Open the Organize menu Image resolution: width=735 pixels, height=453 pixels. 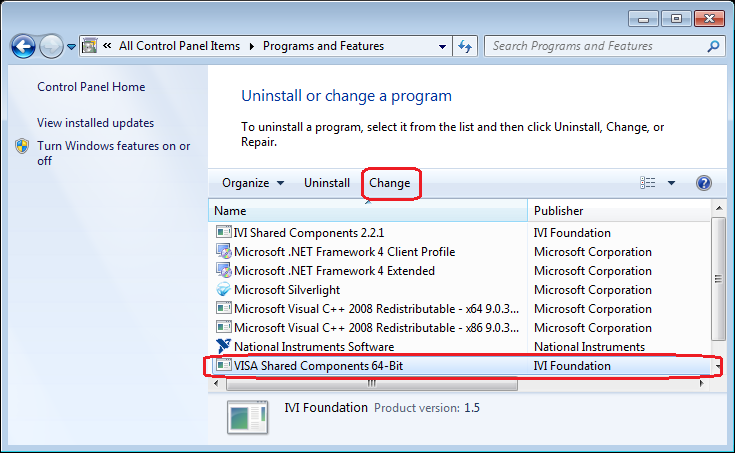(253, 183)
